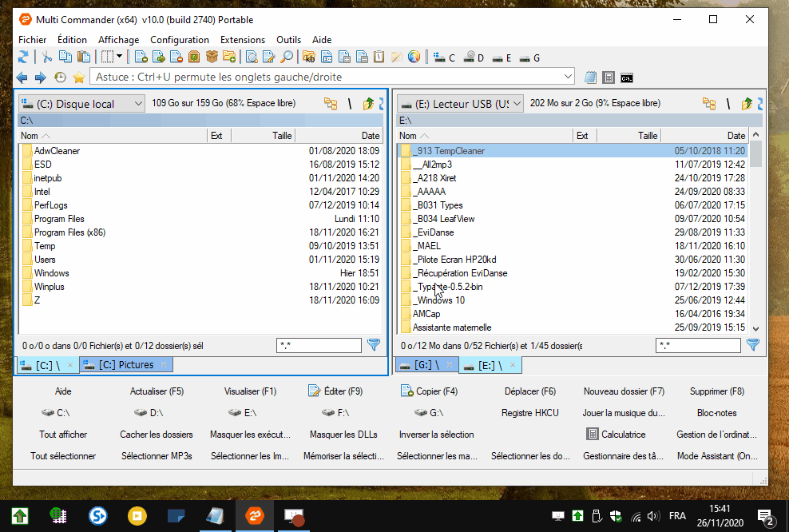
Task: Open favorites with the star icon
Action: click(79, 77)
